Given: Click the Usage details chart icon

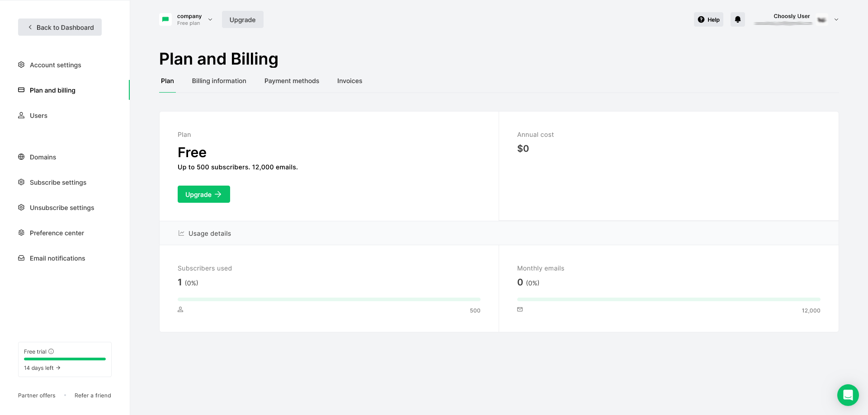Looking at the screenshot, I should click(x=181, y=233).
